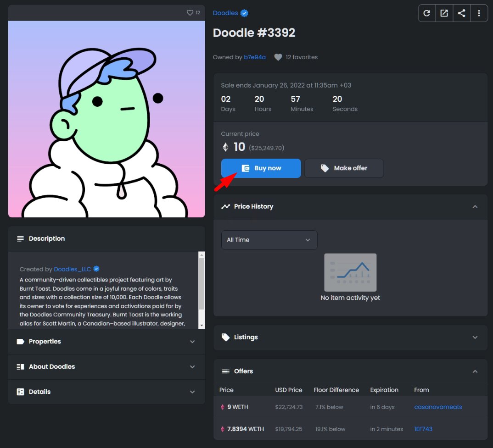Click the Properties label icon

click(x=21, y=342)
